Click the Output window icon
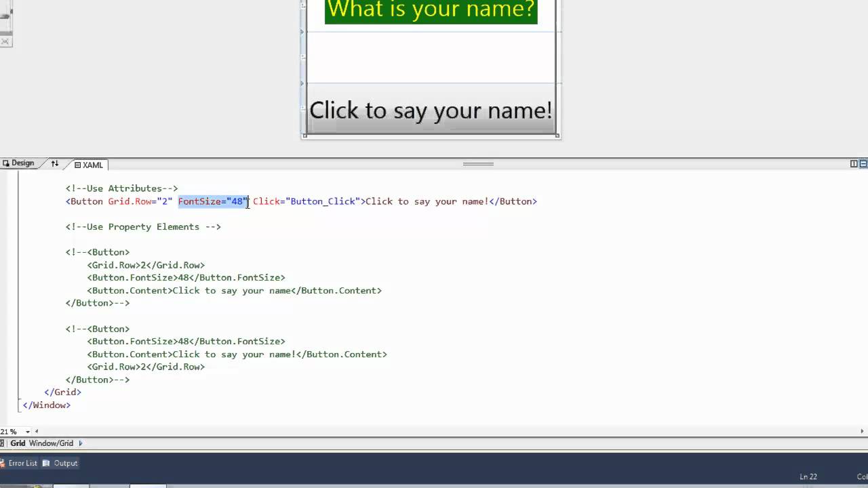 [x=46, y=463]
